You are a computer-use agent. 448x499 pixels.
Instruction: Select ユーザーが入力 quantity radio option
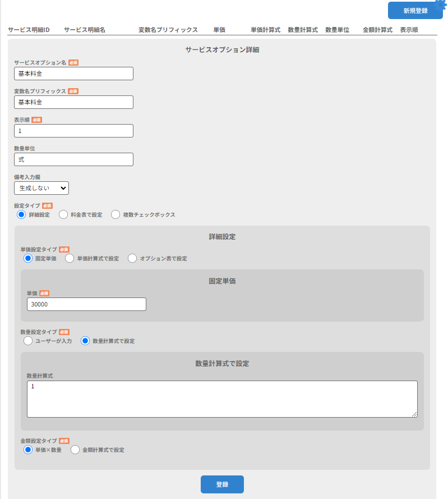pos(28,341)
